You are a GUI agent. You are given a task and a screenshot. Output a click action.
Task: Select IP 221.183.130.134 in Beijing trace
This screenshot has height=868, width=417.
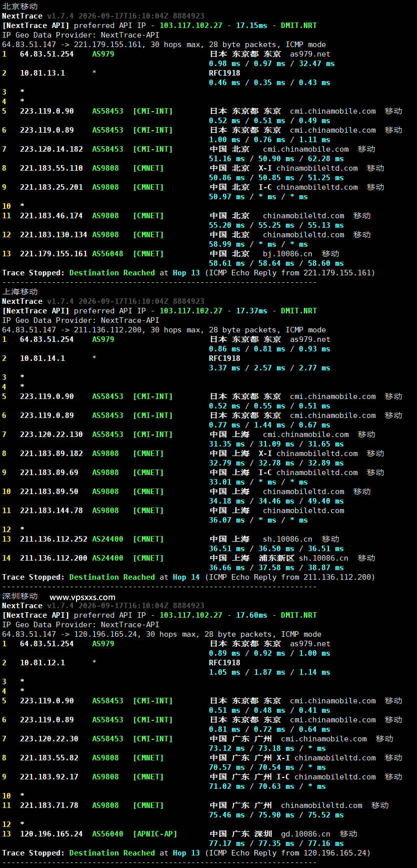pos(53,235)
